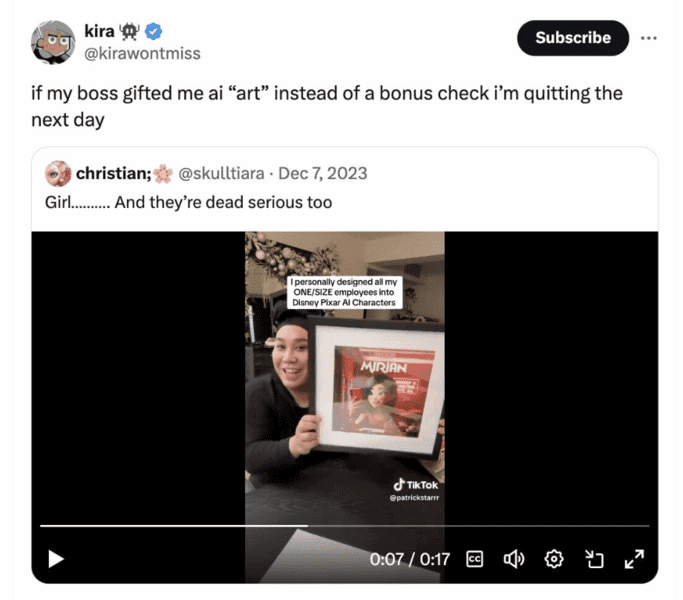This screenshot has width=683, height=600.
Task: Open @kirawontmiss handle link
Action: pyautogui.click(x=142, y=54)
